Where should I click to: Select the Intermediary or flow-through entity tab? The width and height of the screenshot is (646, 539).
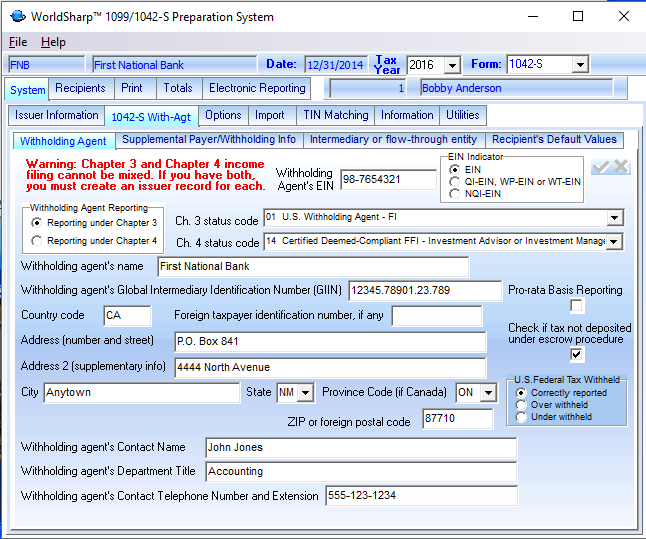click(x=393, y=140)
